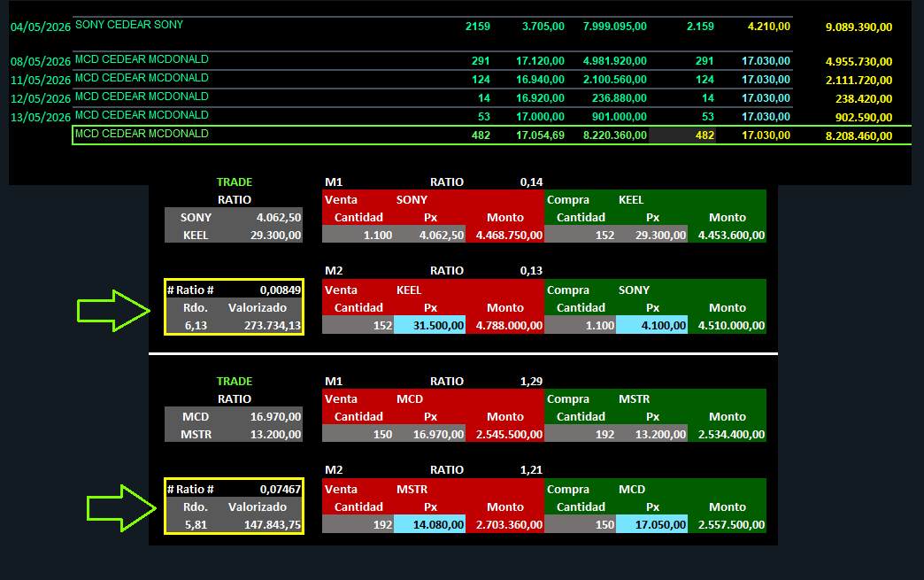Click the Valorizado value 147.843,75
The width and height of the screenshot is (924, 580).
273,524
